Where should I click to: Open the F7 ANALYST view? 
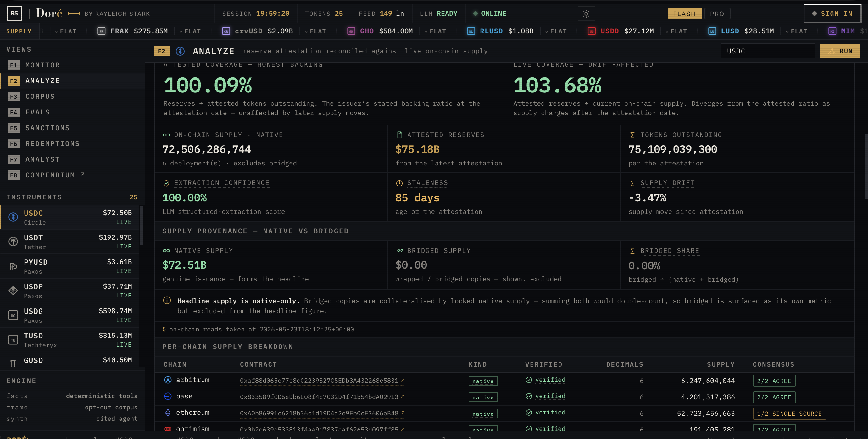(x=72, y=159)
